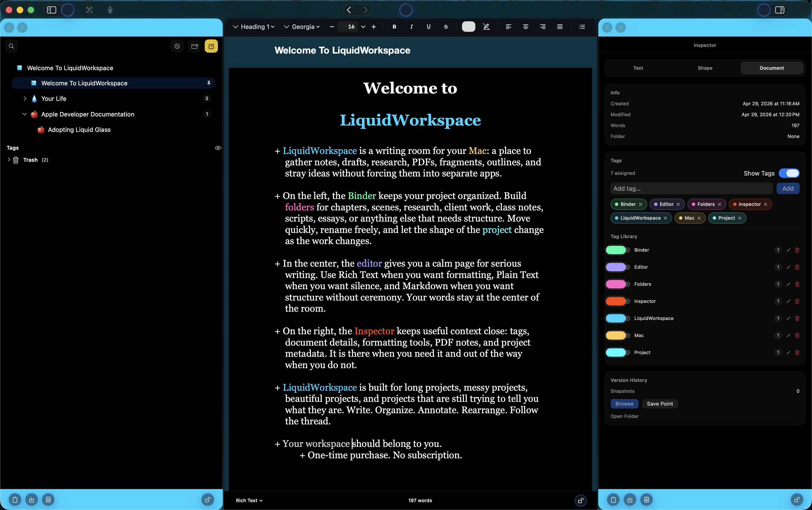
Task: Open Adopting Liquid Glass document
Action: (79, 130)
